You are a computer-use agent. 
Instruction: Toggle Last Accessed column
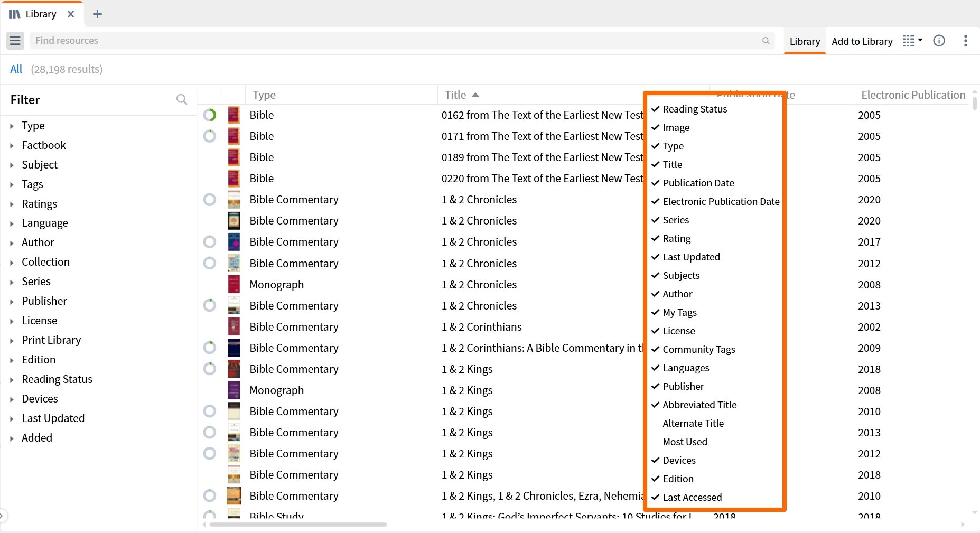point(686,497)
